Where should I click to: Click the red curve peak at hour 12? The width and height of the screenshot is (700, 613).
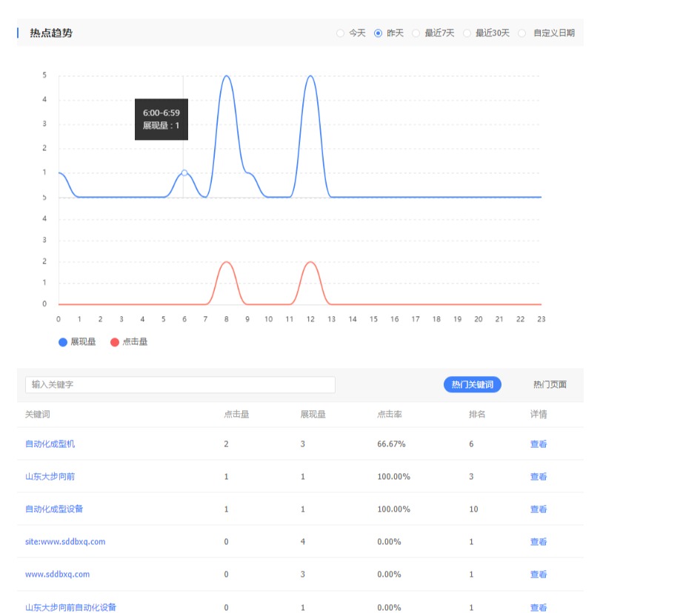(x=310, y=262)
